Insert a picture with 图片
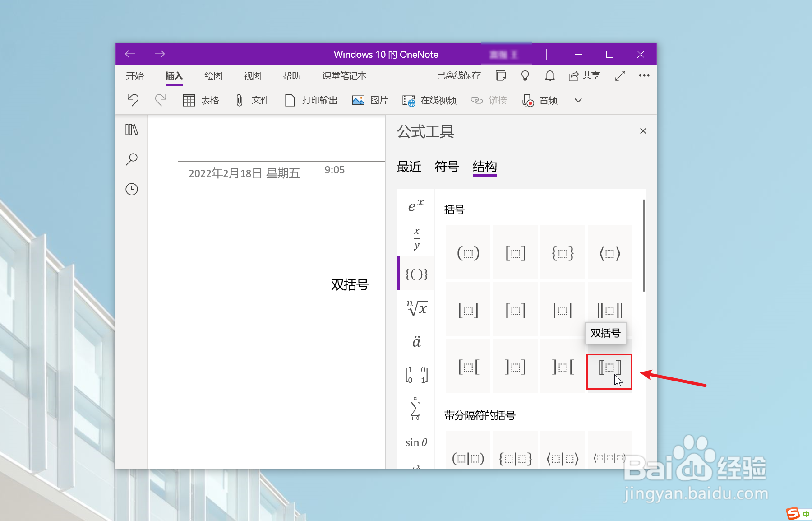This screenshot has width=812, height=521. click(370, 100)
